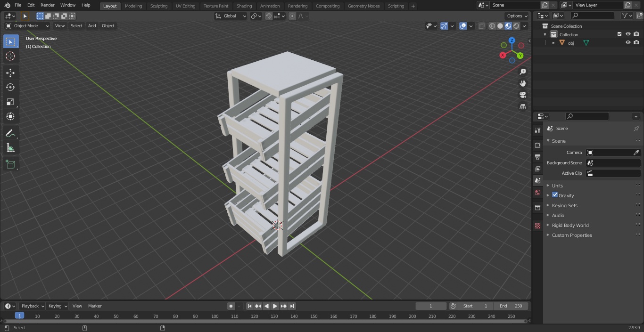The image size is (644, 332).
Task: Expand the obj tree item
Action: tap(553, 43)
